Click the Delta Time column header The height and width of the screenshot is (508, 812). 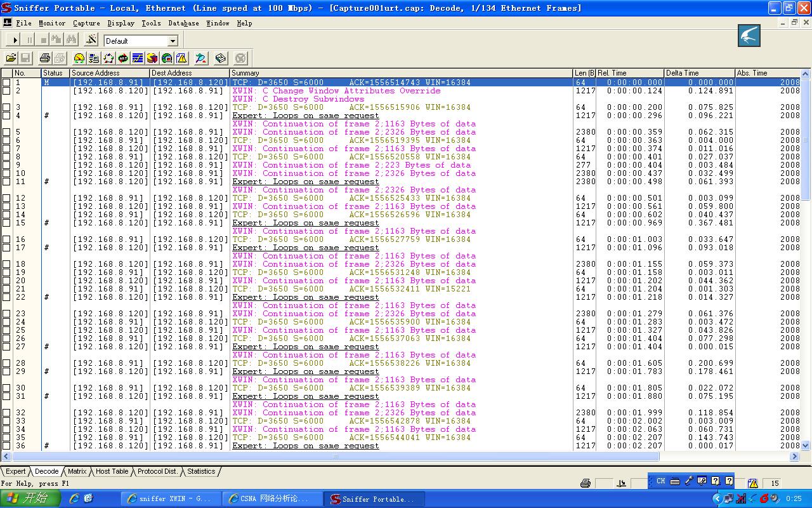click(x=698, y=73)
